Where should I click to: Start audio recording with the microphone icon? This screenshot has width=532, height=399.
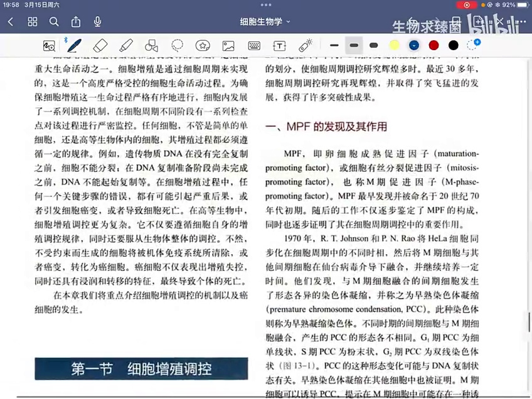[97, 22]
